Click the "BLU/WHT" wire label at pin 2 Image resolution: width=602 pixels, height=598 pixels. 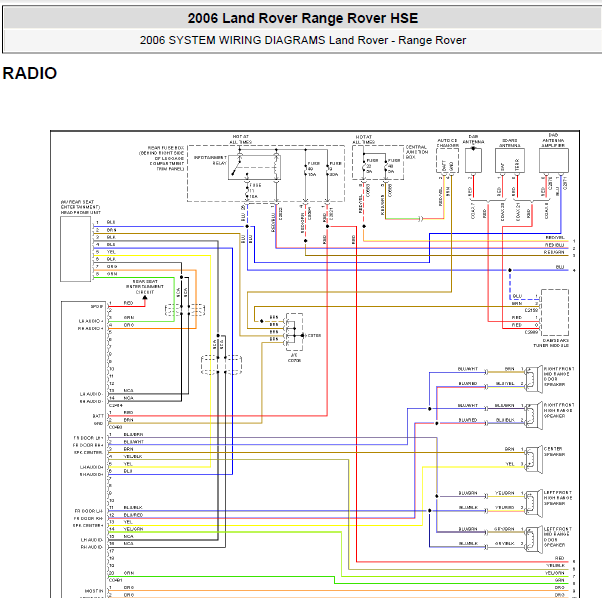coord(134,442)
